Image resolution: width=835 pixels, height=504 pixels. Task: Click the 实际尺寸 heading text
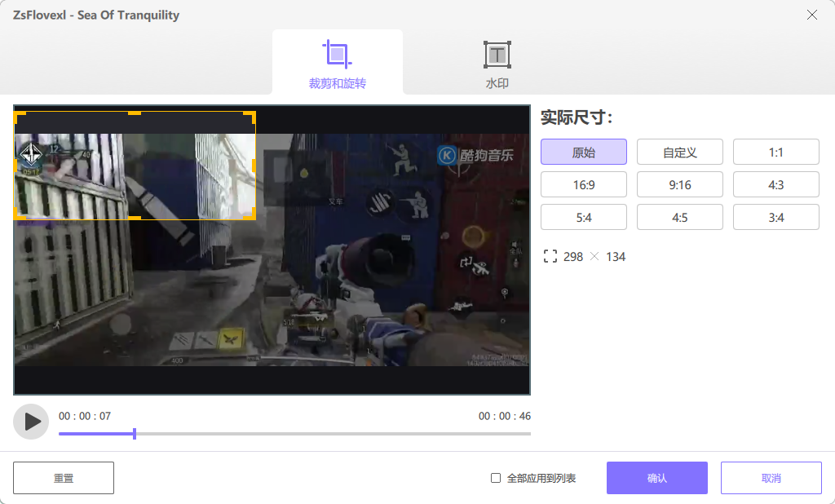[x=577, y=117]
